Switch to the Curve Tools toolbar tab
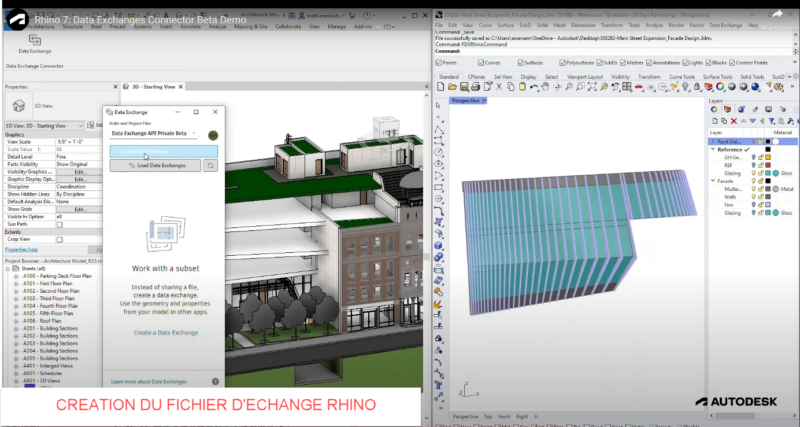This screenshot has height=427, width=800. pyautogui.click(x=682, y=76)
